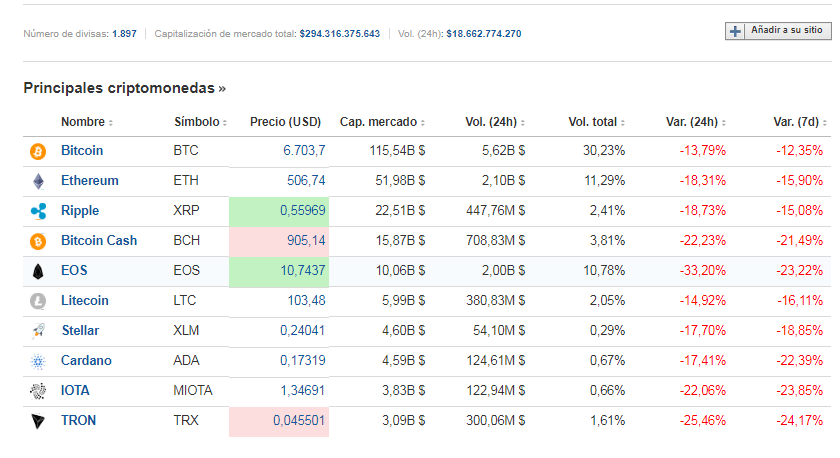Click the Precio (USD) column header
840x458 pixels.
(285, 122)
